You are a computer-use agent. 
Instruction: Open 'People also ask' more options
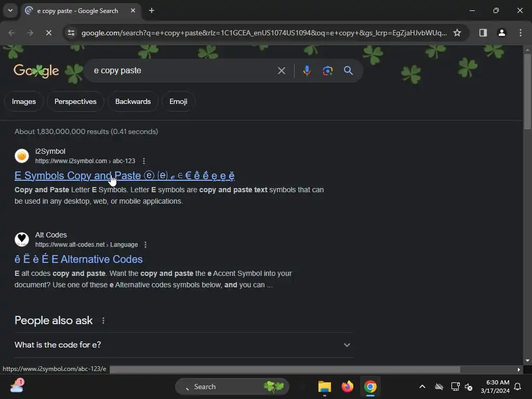tap(103, 321)
